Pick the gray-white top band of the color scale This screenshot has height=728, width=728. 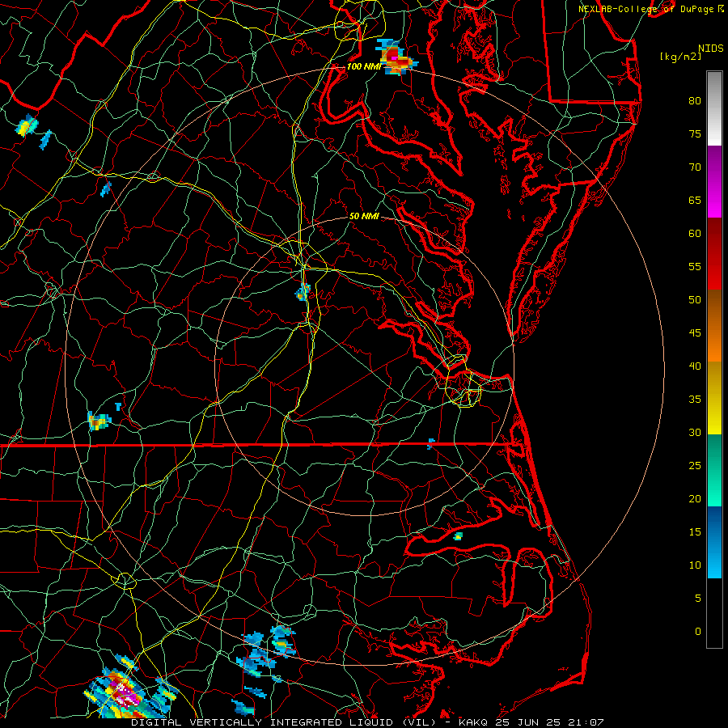[714, 108]
